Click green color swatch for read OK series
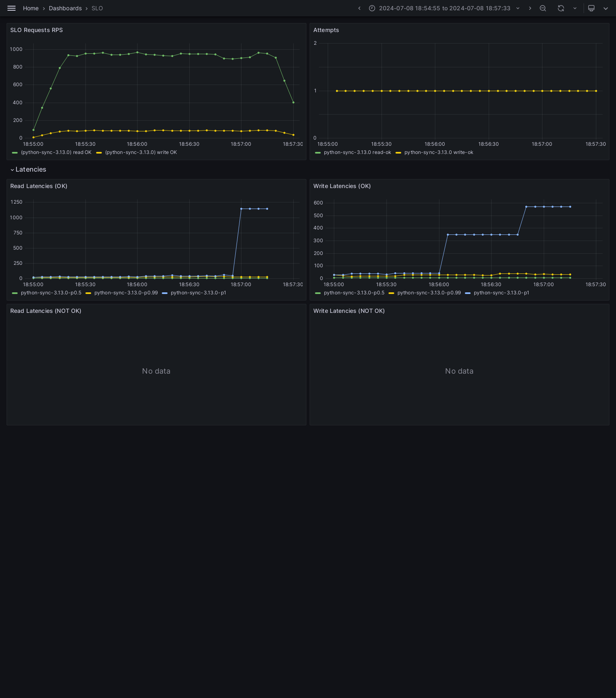The height and width of the screenshot is (698, 616). [x=15, y=153]
